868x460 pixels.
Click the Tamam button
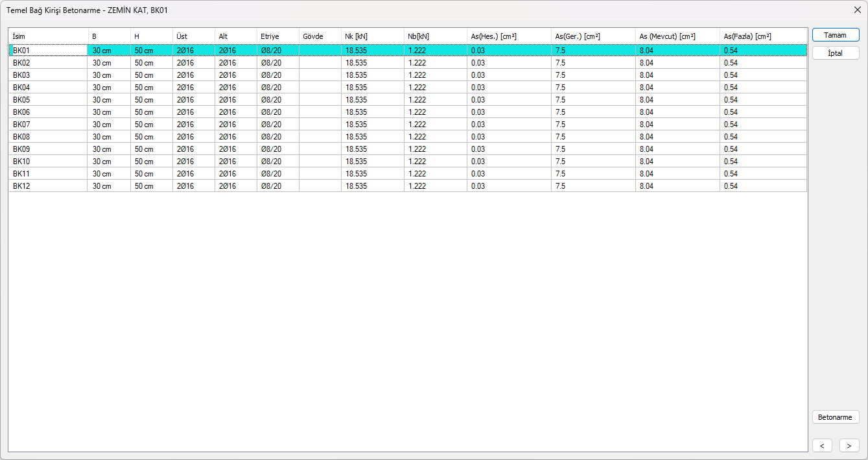coord(835,35)
